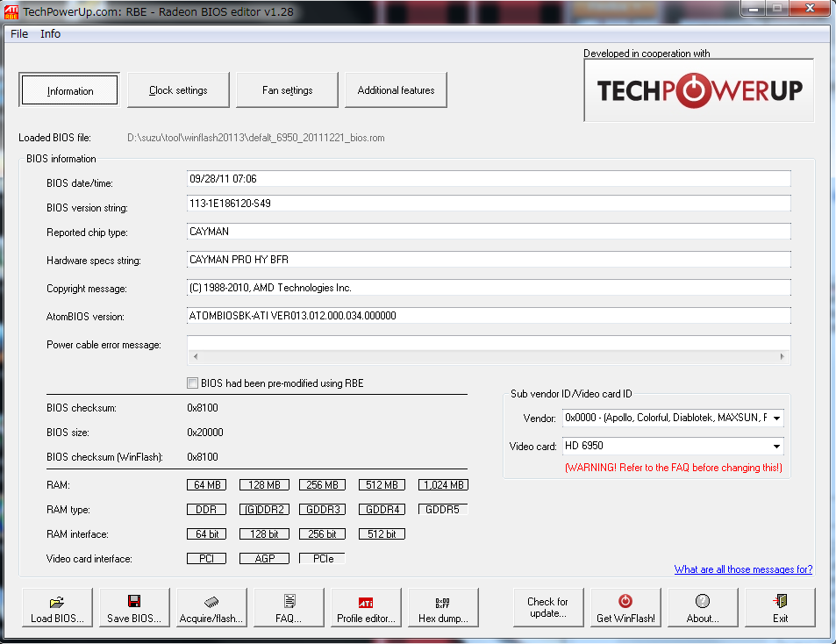This screenshot has height=644, width=836.
Task: Open the File menu
Action: (x=19, y=33)
